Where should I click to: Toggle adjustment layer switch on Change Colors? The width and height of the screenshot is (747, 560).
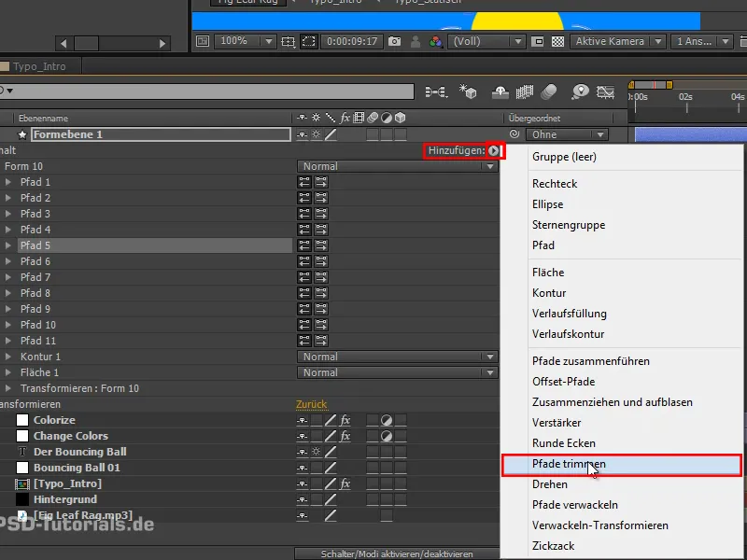pyautogui.click(x=387, y=436)
